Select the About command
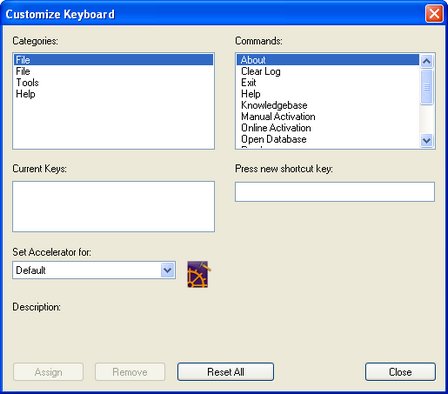Image resolution: width=448 pixels, height=394 pixels. click(x=328, y=60)
